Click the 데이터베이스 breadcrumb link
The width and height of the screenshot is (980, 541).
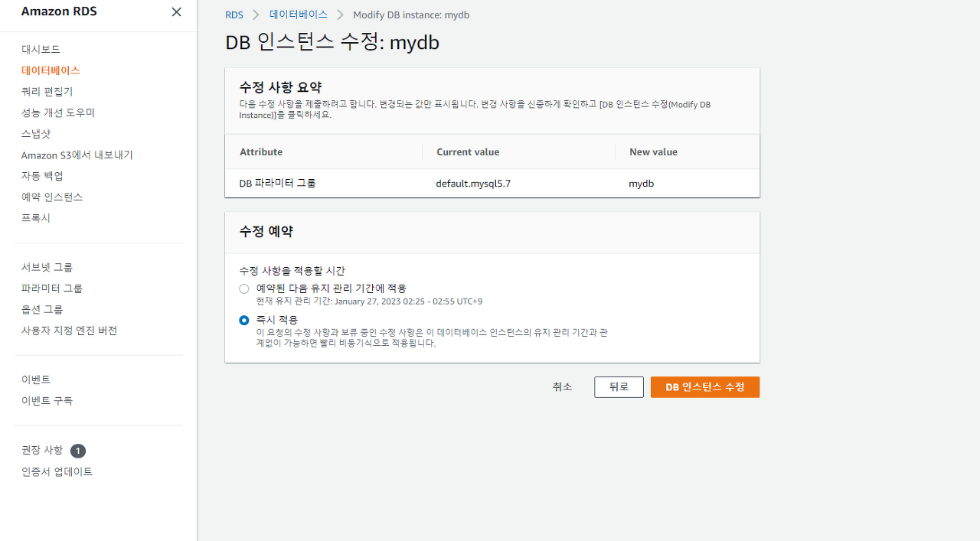tap(299, 15)
